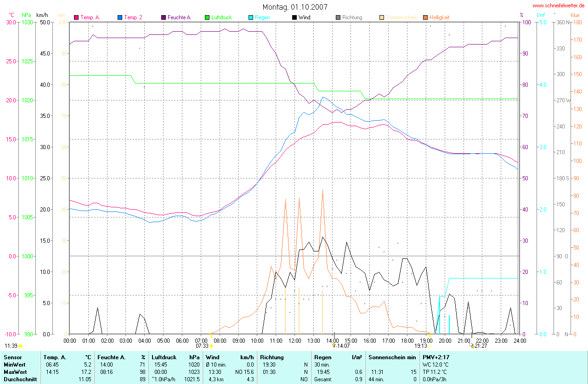588x384 pixels.
Task: Select the 19:13 sunset time marker
Action: [421, 346]
